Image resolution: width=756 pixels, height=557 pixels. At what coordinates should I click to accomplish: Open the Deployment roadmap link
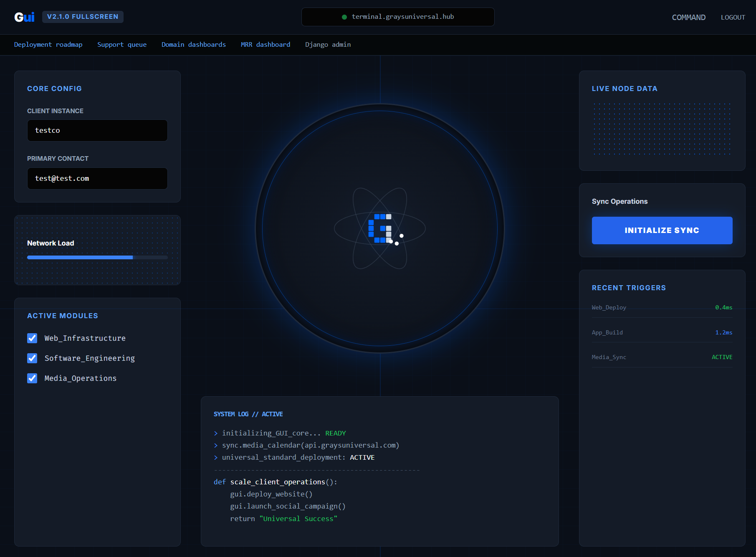(48, 45)
